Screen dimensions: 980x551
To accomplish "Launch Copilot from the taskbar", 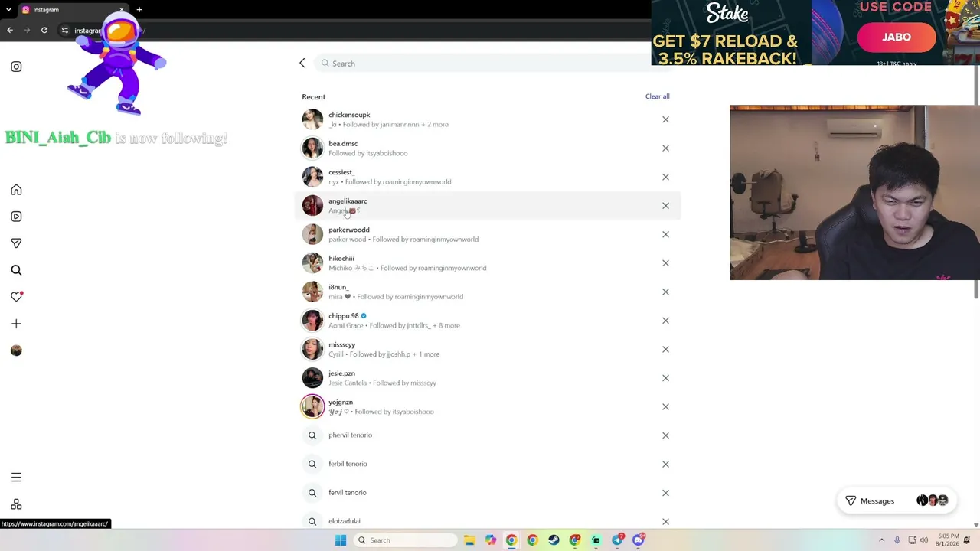I will pos(490,540).
